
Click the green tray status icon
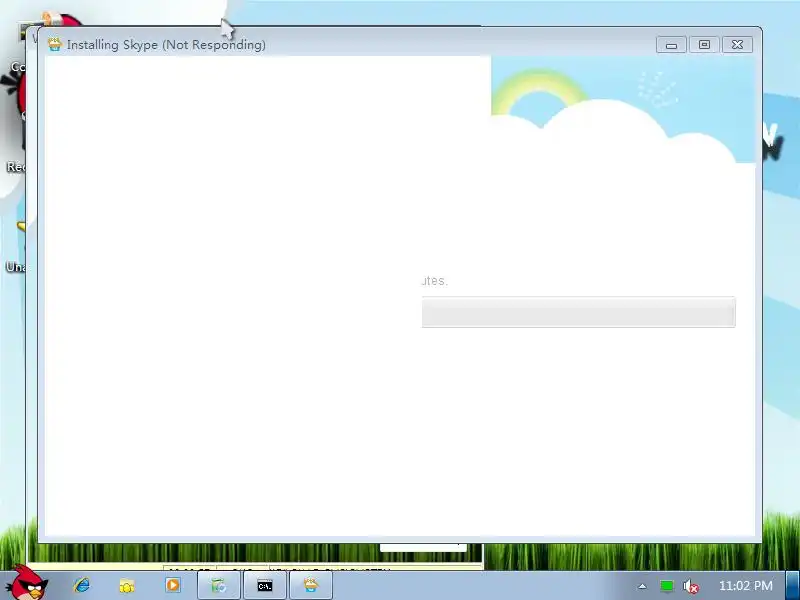pyautogui.click(x=666, y=586)
